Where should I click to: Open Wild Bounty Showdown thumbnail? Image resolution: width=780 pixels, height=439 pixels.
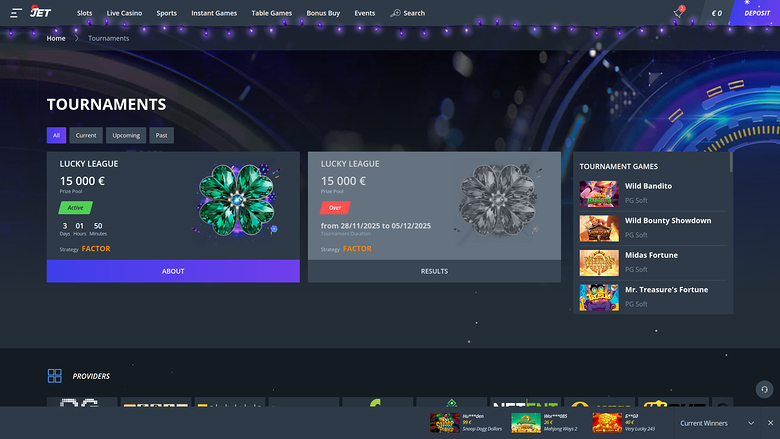click(599, 228)
